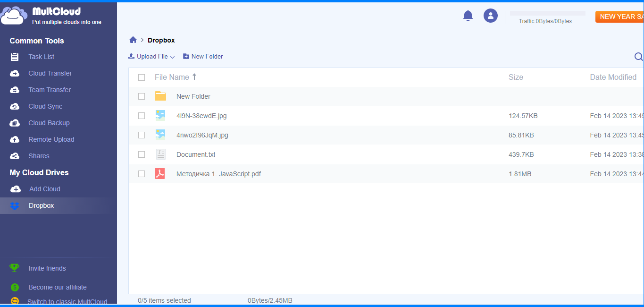Check the Методичка 1. JavaScript.pdf checkbox

pos(142,174)
